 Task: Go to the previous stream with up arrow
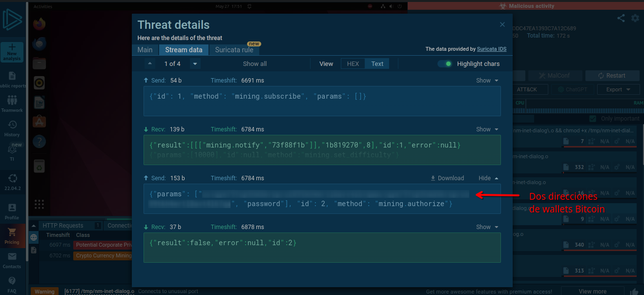(x=150, y=64)
